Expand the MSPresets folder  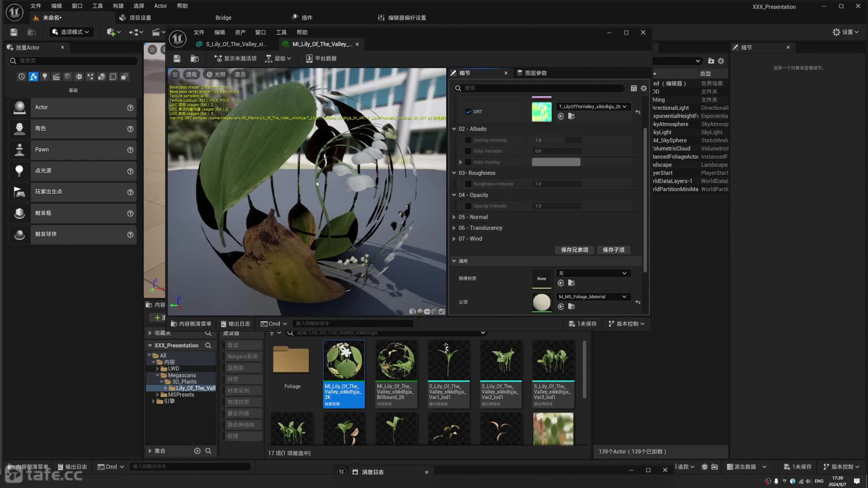click(157, 394)
